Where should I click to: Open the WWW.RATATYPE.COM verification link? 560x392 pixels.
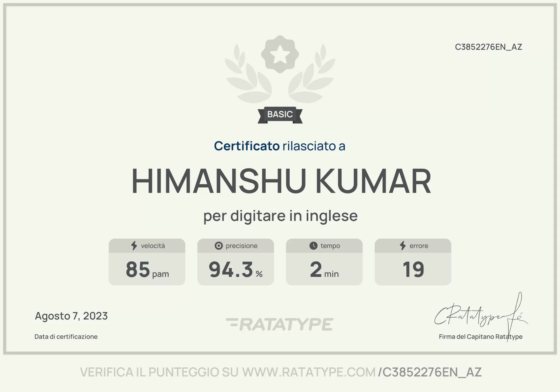(309, 372)
